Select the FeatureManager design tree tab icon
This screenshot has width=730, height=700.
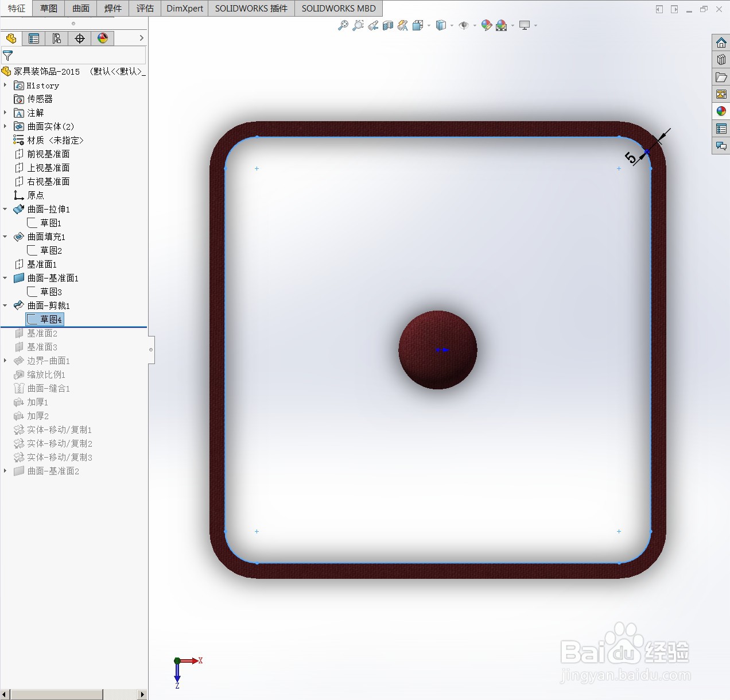(x=11, y=38)
